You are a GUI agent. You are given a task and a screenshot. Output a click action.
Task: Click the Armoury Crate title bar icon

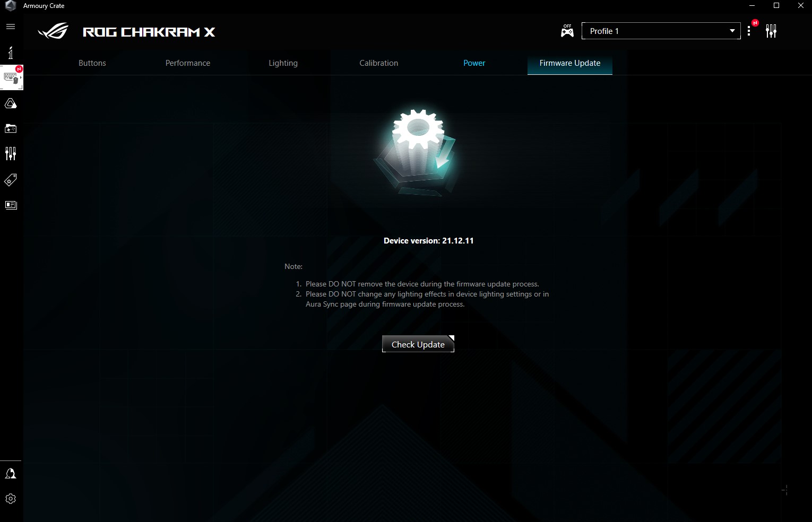(x=10, y=6)
